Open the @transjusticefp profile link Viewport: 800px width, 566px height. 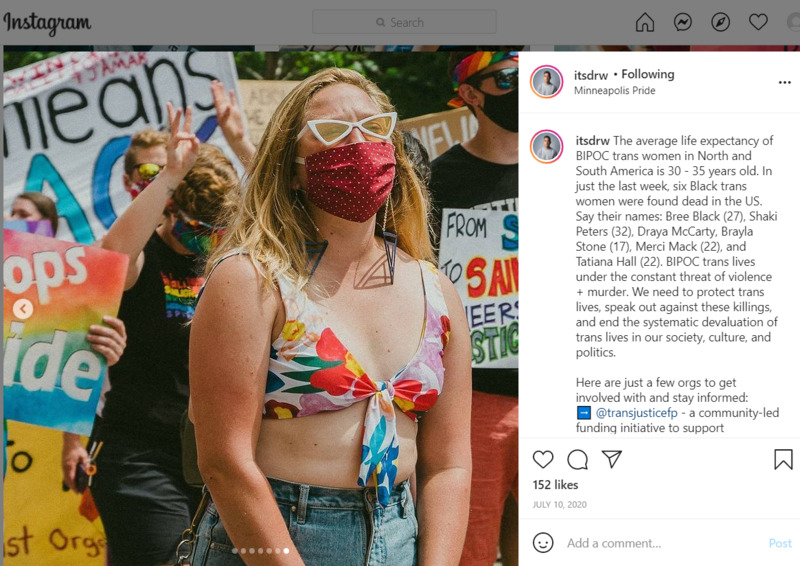[x=636, y=412]
